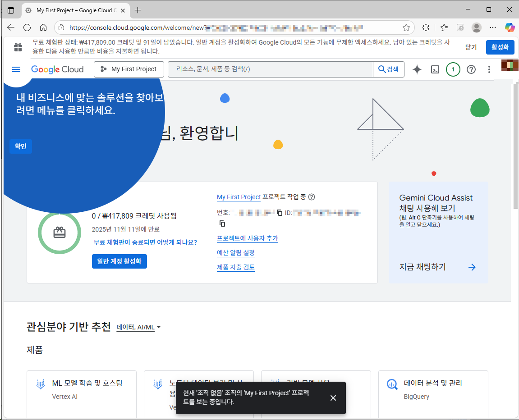Viewport: 519px width, 420px height.
Task: Open 데이터 분석 및 관리 BigQuery card
Action: [x=433, y=393]
